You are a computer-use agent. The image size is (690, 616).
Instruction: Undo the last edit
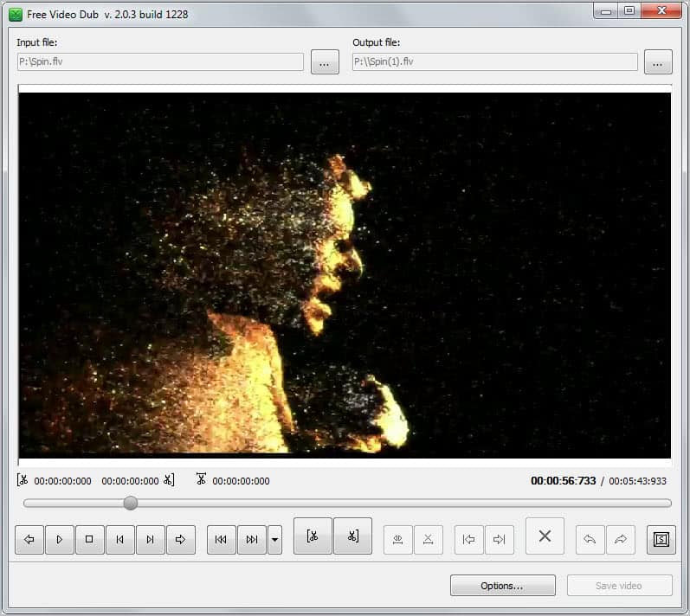[590, 540]
